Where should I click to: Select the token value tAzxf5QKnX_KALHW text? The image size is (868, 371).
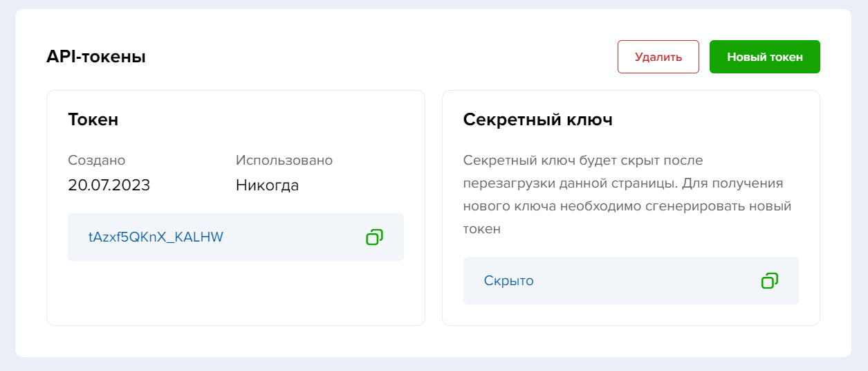156,237
